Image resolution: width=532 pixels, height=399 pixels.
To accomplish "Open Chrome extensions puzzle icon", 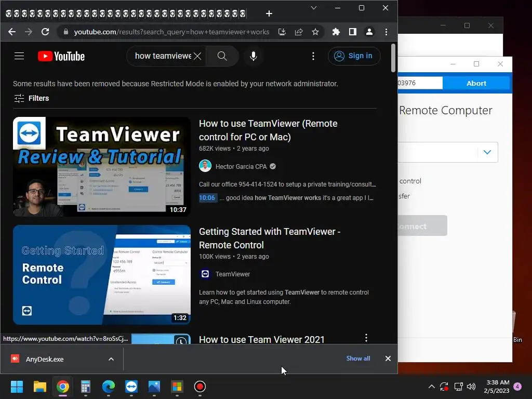I will point(336,32).
